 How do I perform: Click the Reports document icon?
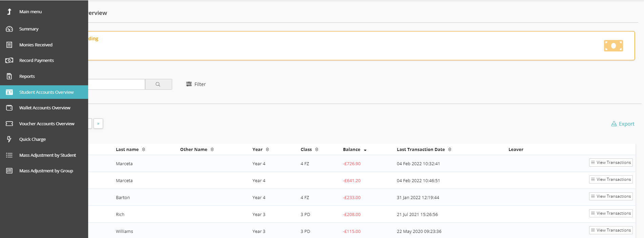point(9,76)
